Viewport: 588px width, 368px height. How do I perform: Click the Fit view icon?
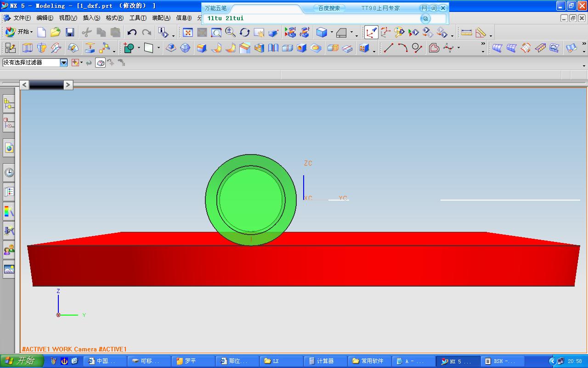tap(187, 32)
